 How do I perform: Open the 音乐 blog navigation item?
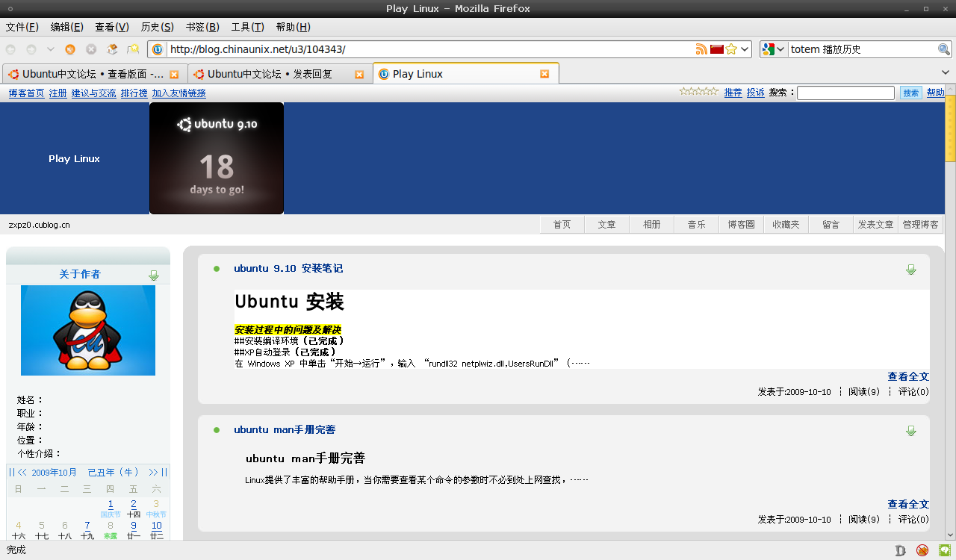[x=696, y=224]
